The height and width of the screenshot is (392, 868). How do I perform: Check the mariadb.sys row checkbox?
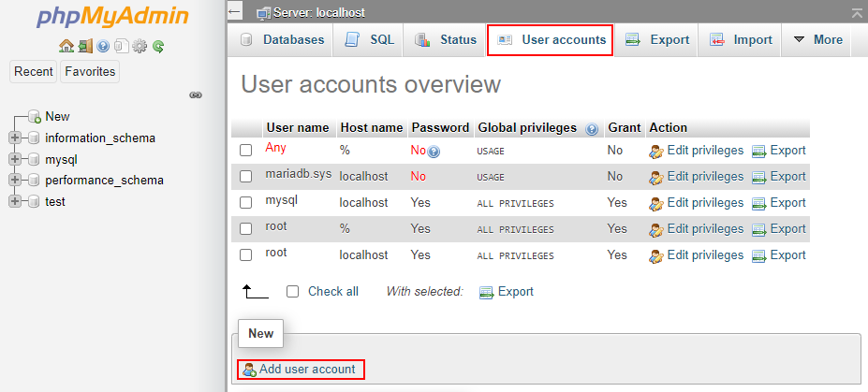click(x=245, y=177)
